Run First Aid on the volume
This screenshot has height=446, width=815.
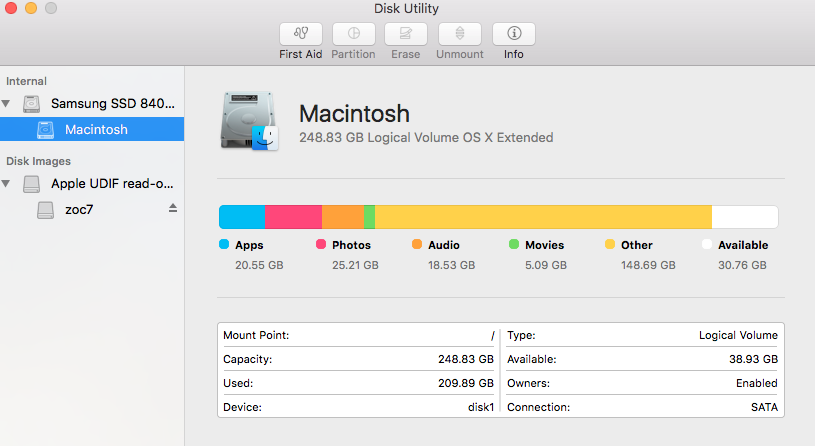(x=300, y=34)
